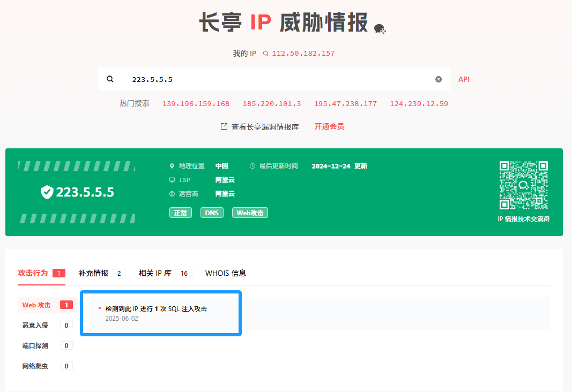Image resolution: width=572 pixels, height=392 pixels.
Task: Click the QR code image
Action: tap(523, 185)
